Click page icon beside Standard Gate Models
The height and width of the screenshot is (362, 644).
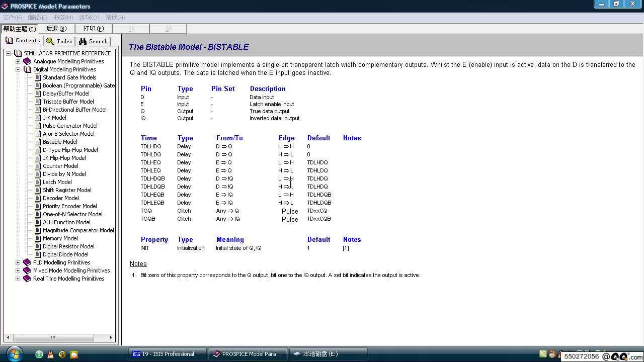38,77
